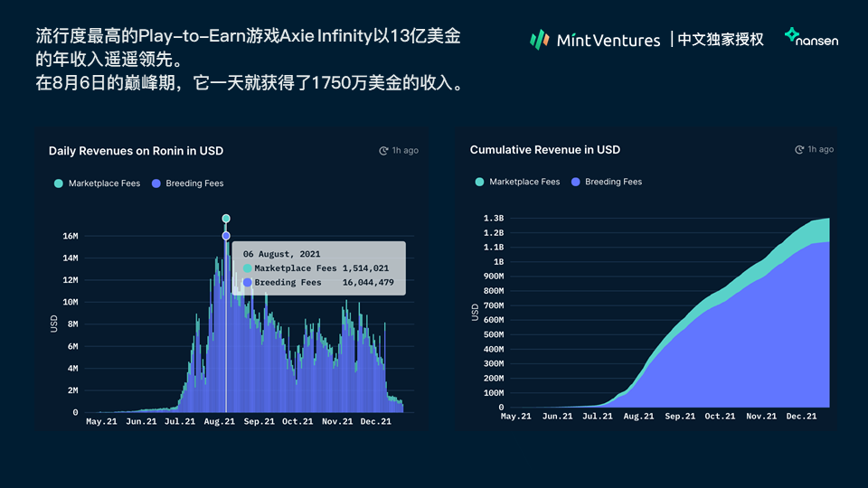Click refresh icon on Daily Revenues chart

pyautogui.click(x=383, y=151)
